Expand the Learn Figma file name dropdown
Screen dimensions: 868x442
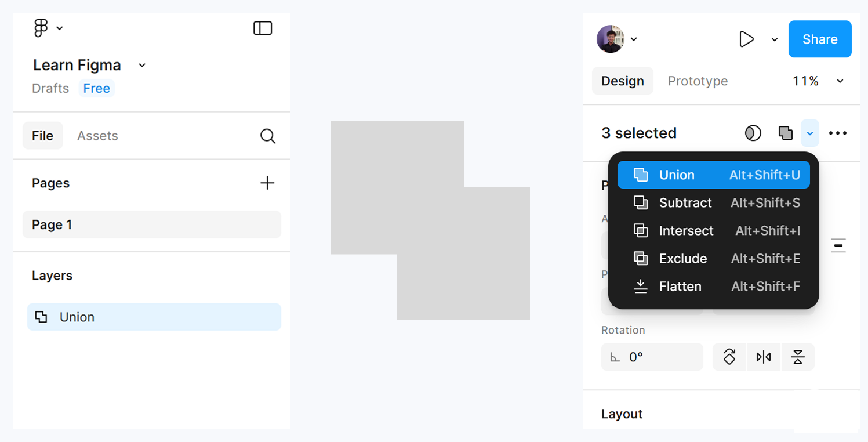coord(142,65)
